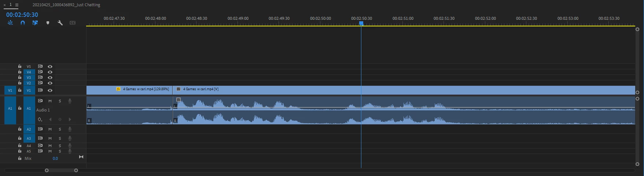Hide track V1 output with eye
Viewport: 644px width, 176px height.
(50, 90)
